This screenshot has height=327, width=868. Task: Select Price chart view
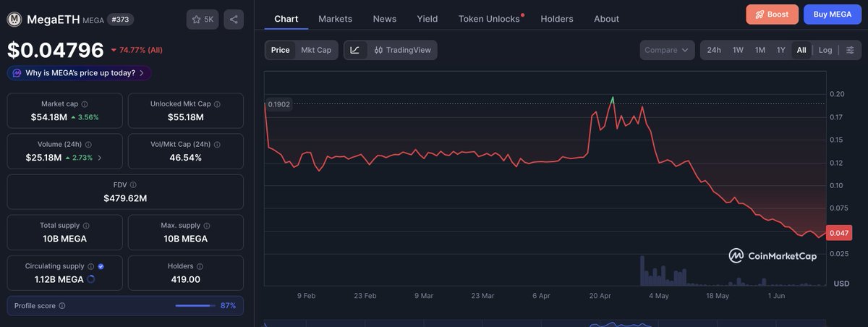click(x=281, y=50)
